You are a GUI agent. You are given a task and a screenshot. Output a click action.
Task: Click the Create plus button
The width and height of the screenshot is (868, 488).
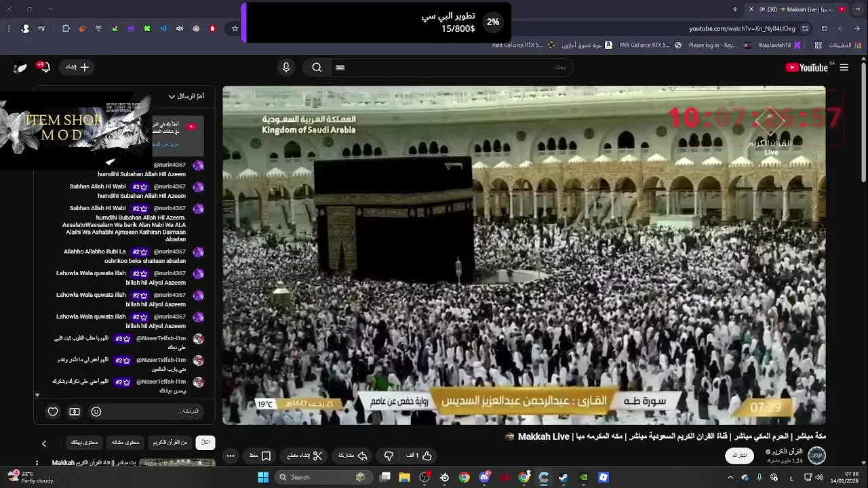tap(78, 67)
